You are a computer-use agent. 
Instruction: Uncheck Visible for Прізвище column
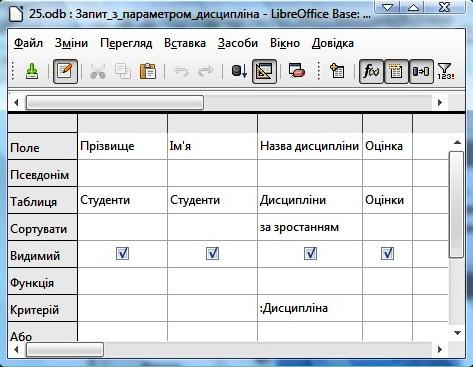(x=122, y=253)
